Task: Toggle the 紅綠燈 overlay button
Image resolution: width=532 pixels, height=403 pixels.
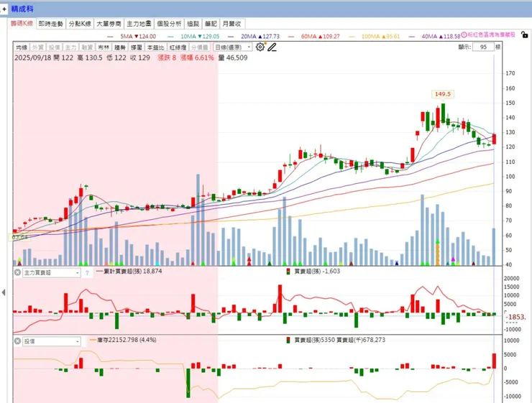Action: [x=178, y=47]
